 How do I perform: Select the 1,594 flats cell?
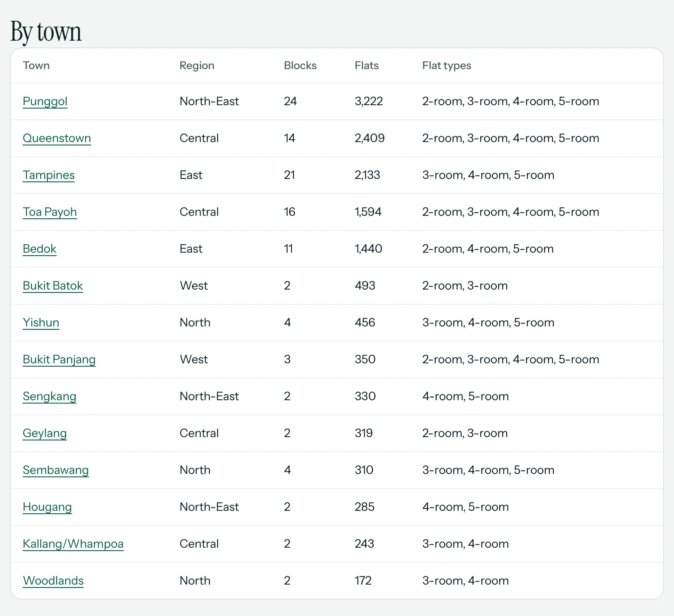click(368, 212)
